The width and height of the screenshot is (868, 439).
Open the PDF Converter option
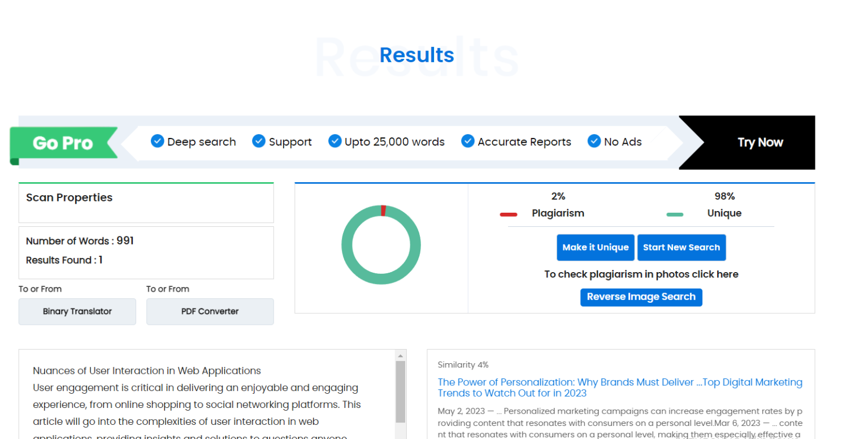point(210,312)
